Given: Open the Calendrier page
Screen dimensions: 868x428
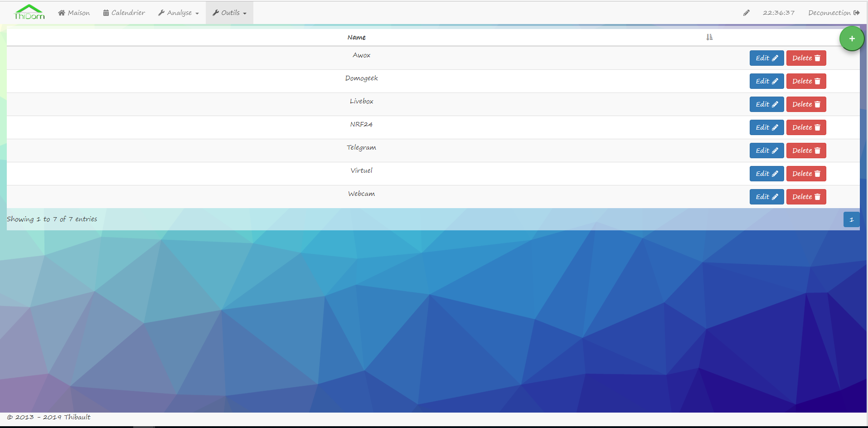Looking at the screenshot, I should point(124,13).
